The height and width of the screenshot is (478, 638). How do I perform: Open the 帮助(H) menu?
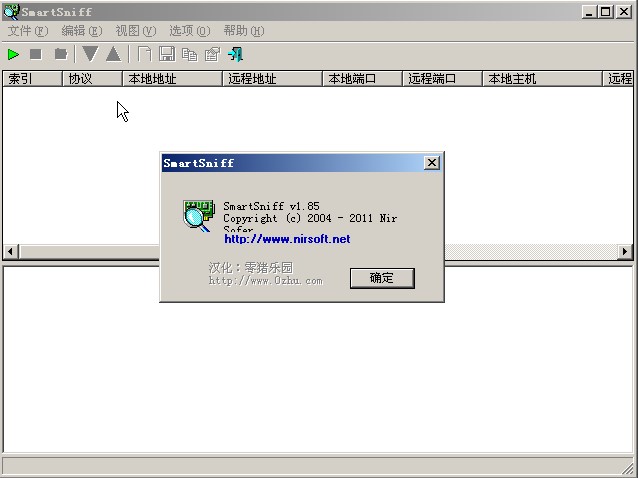click(x=244, y=31)
